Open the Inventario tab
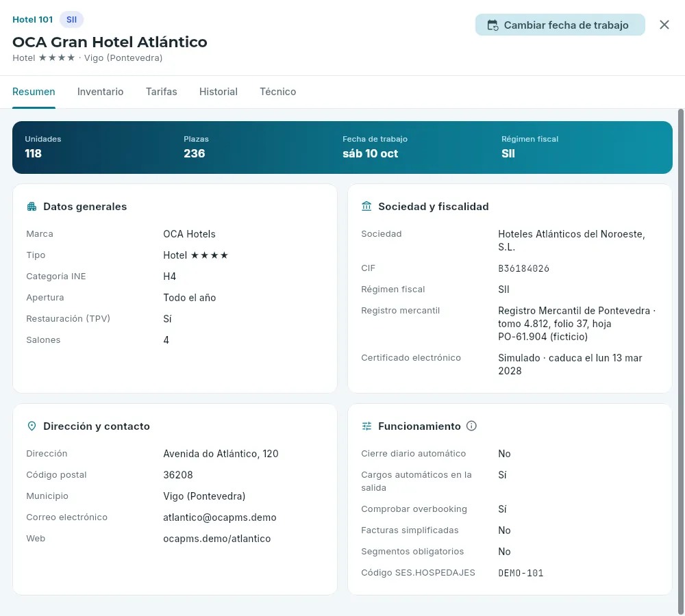This screenshot has width=685, height=616. (101, 92)
